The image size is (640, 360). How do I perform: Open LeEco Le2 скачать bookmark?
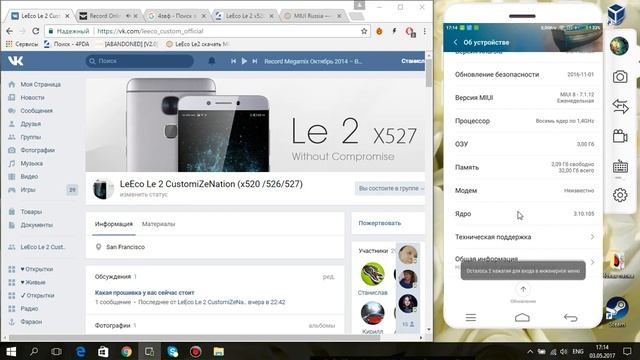pyautogui.click(x=198, y=44)
